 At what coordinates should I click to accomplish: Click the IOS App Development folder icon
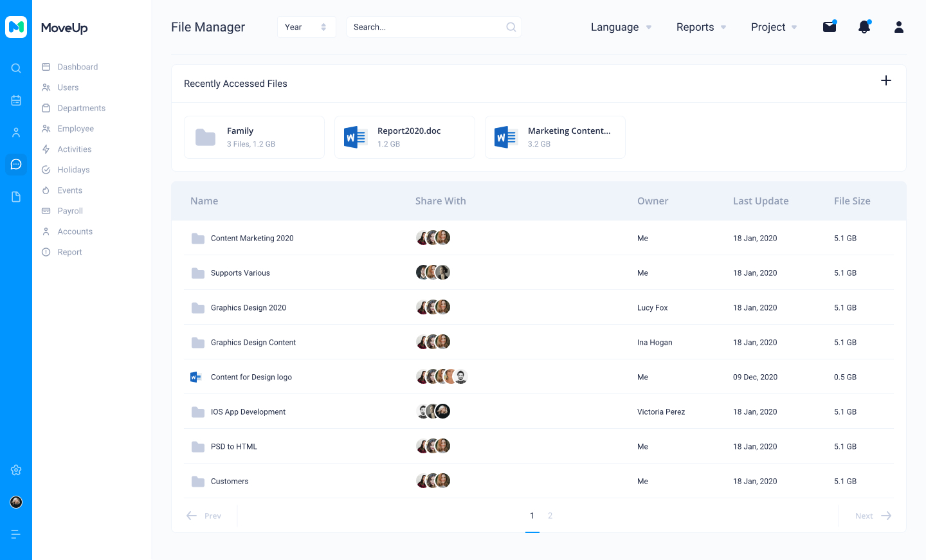click(x=198, y=412)
